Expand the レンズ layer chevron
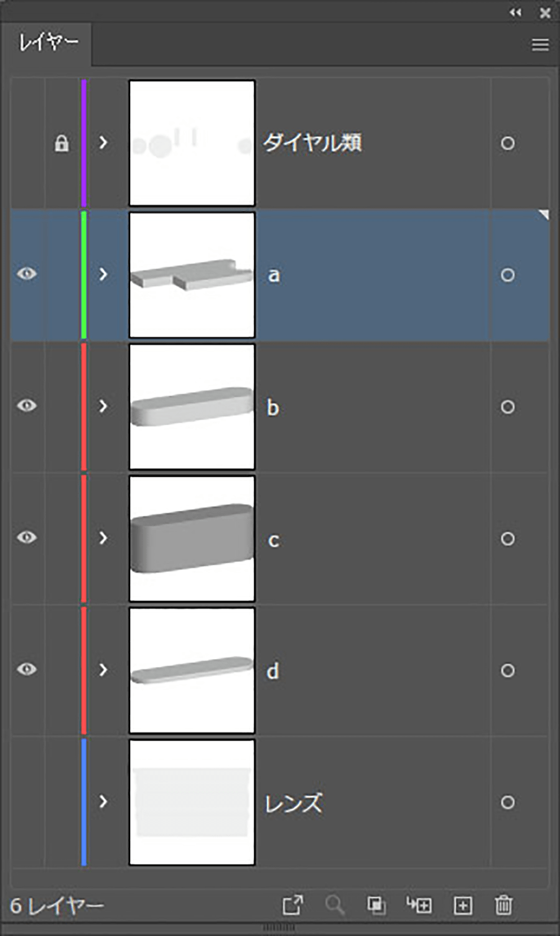 tap(103, 801)
